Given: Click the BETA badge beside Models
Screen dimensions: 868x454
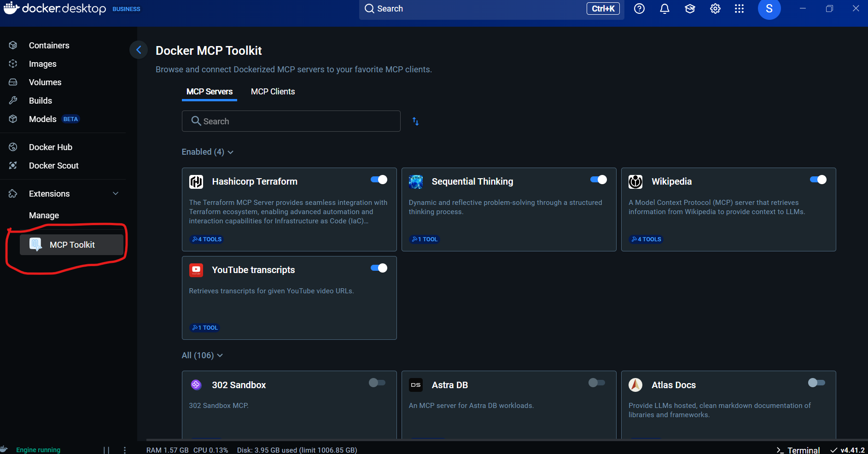Looking at the screenshot, I should point(70,119).
